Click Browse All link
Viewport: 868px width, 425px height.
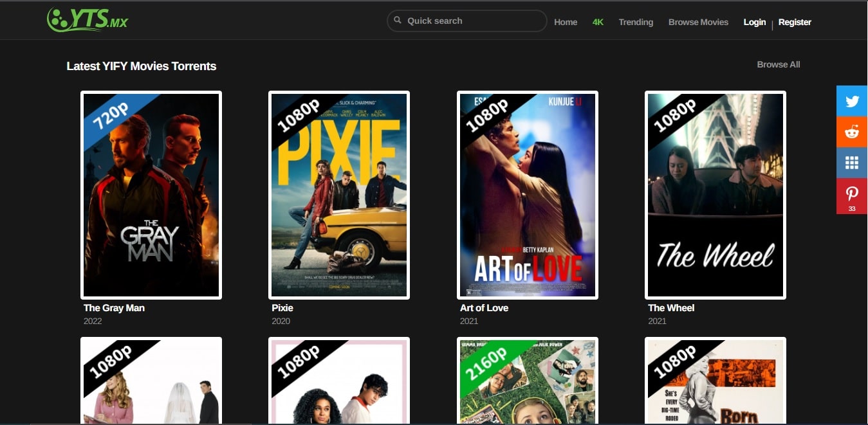[x=779, y=64]
